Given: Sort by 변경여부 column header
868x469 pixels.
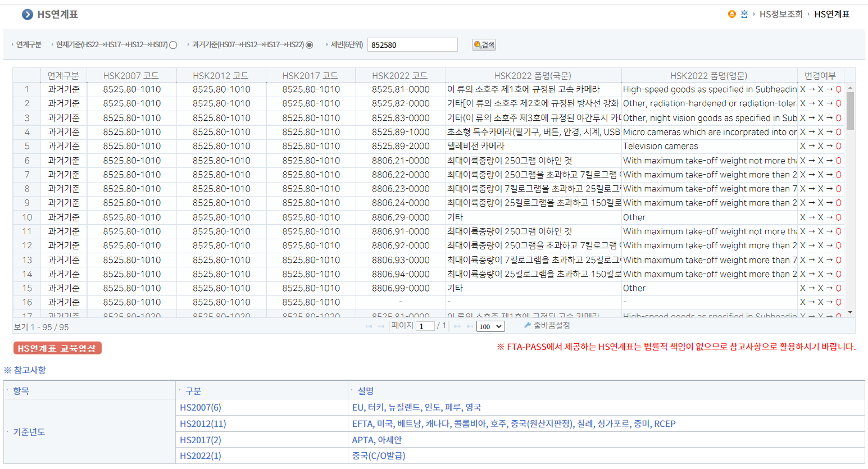Looking at the screenshot, I should pos(820,75).
